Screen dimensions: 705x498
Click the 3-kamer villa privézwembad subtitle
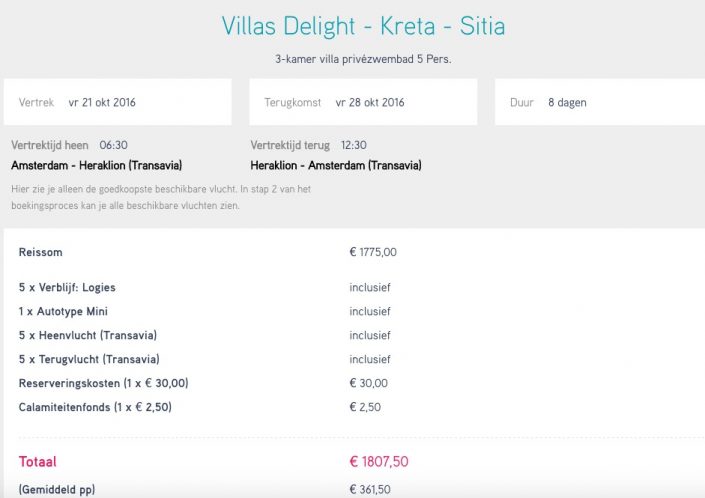(x=363, y=59)
